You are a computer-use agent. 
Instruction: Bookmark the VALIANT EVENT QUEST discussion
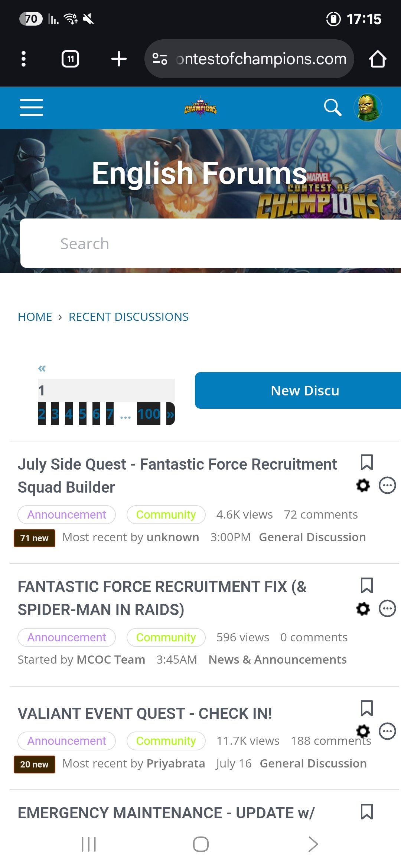(367, 708)
